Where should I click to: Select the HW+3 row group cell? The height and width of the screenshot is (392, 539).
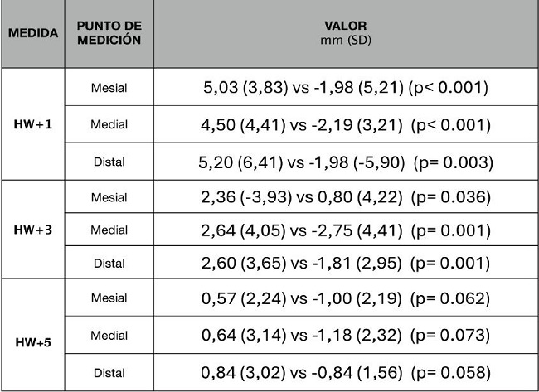coord(34,229)
